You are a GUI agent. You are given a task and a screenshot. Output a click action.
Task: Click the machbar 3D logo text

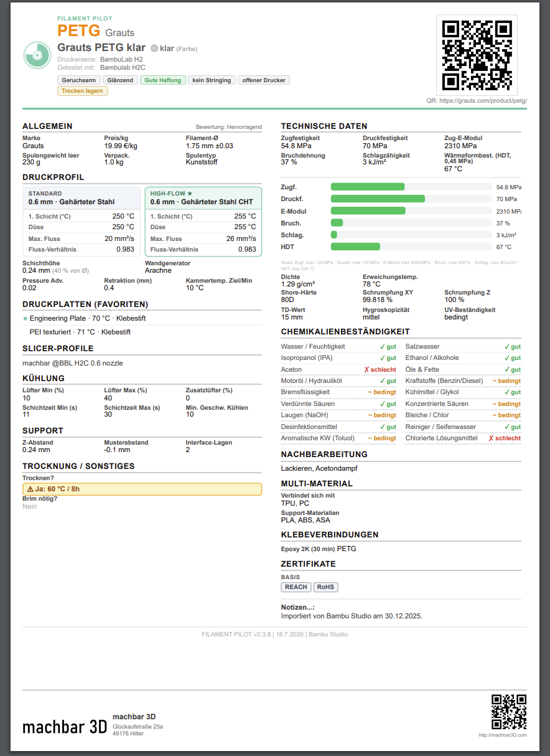[x=65, y=727]
